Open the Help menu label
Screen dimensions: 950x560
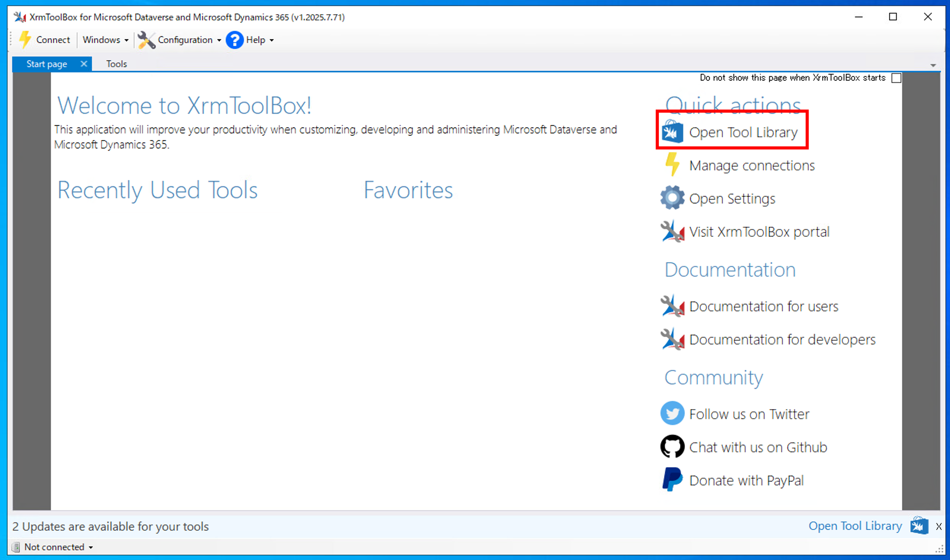point(255,40)
